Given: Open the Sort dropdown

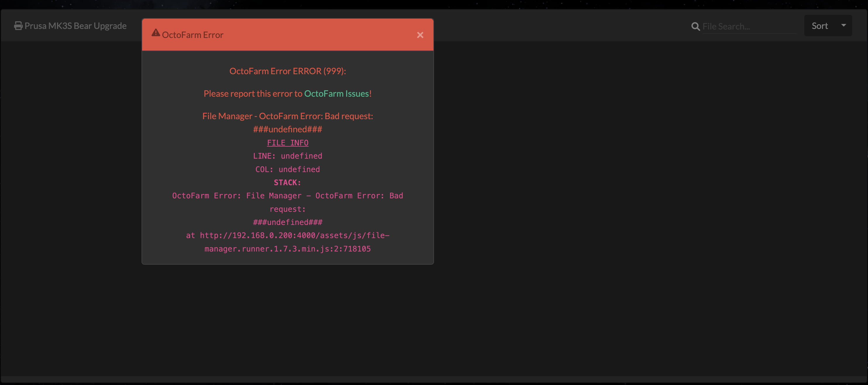Looking at the screenshot, I should click(828, 25).
